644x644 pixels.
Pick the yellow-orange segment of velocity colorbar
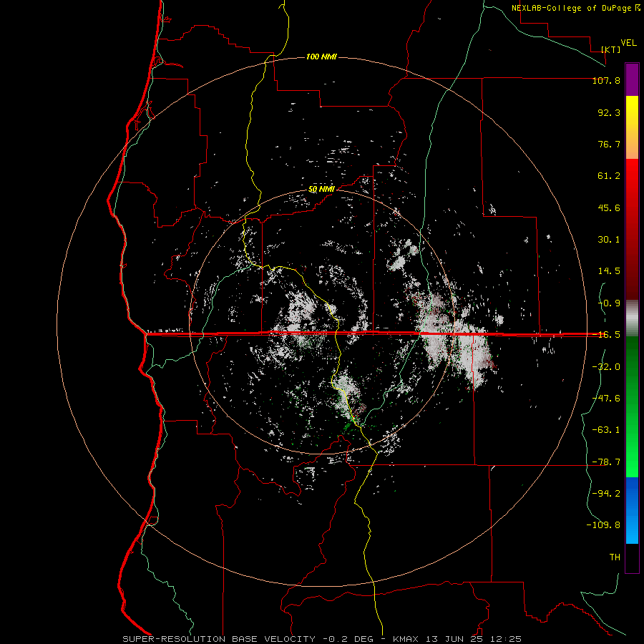[632, 127]
